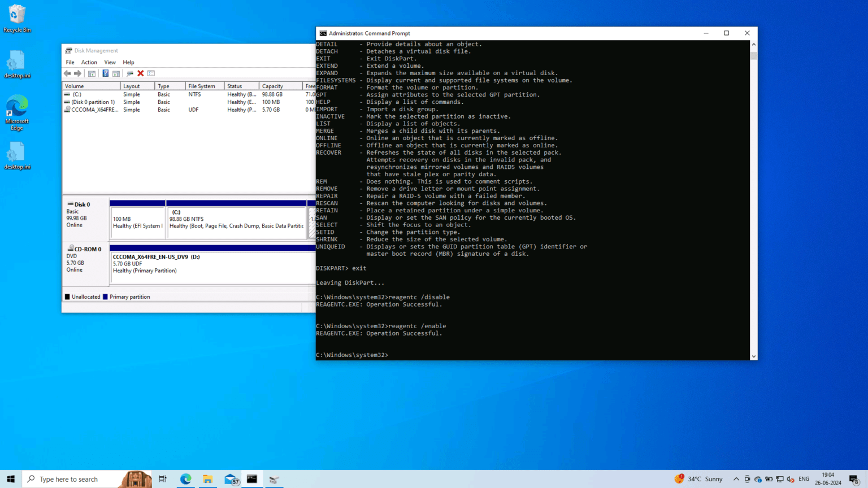This screenshot has height=488, width=868.
Task: Sort by the File System column header
Action: [x=205, y=86]
